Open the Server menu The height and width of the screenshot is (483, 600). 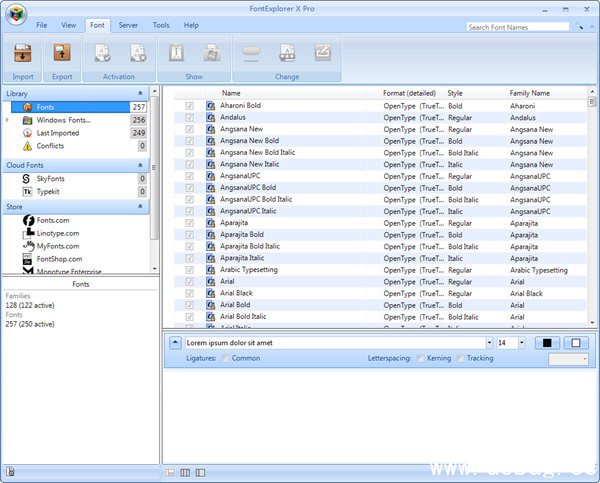[x=128, y=25]
